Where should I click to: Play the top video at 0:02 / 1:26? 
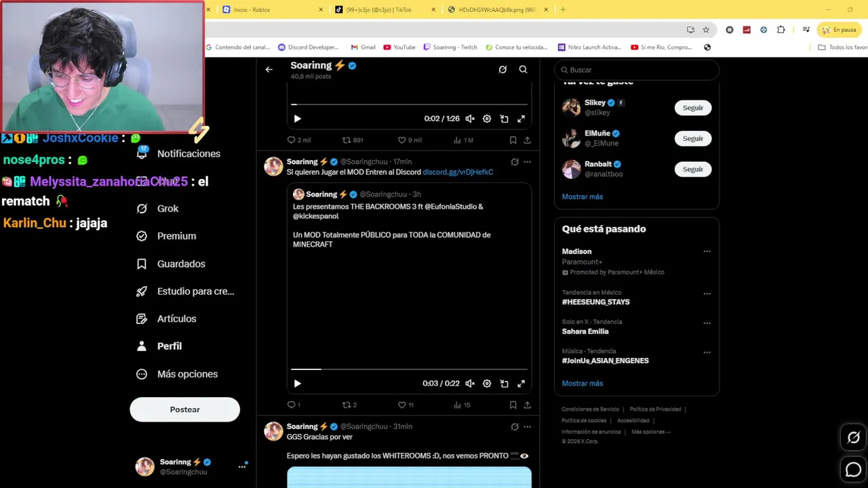pos(297,119)
